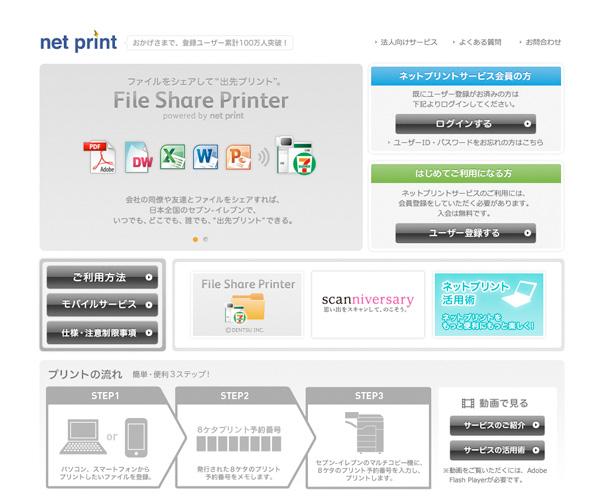600x503 pixels.
Task: Click the Adobe PDF file icon
Action: (99, 157)
